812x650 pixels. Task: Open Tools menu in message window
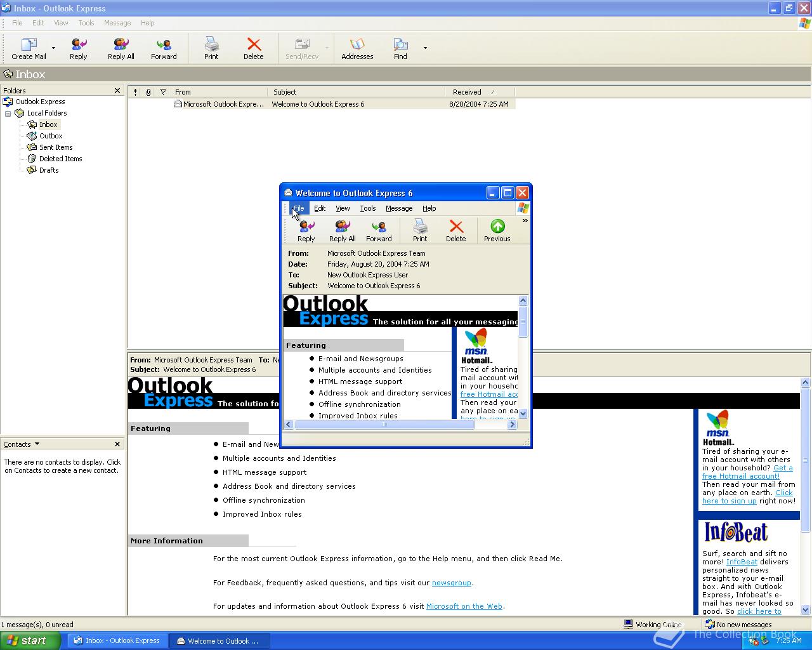coord(368,208)
